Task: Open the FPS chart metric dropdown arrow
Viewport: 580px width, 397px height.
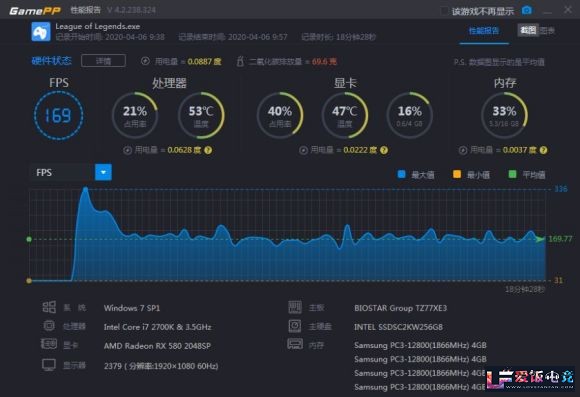Action: 103,172
